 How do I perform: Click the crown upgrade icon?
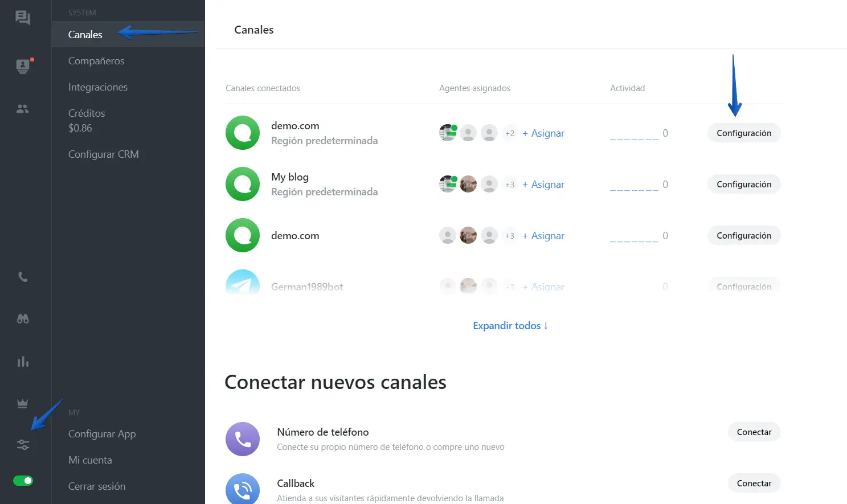(x=23, y=404)
